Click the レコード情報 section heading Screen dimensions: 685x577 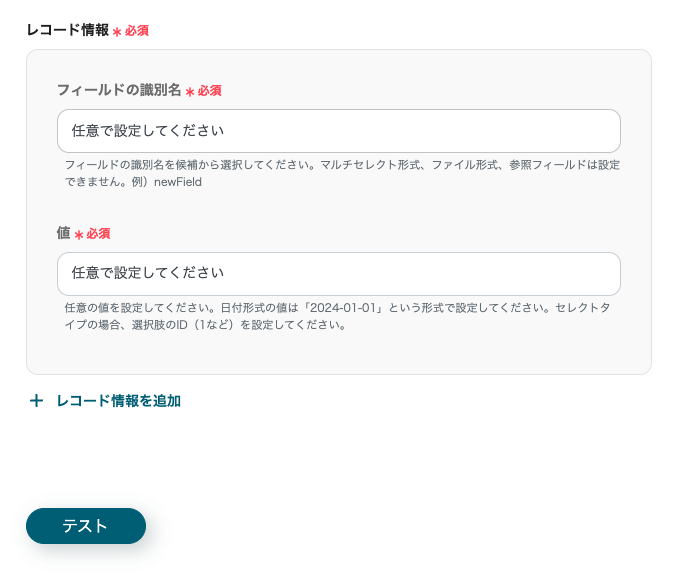coord(67,30)
